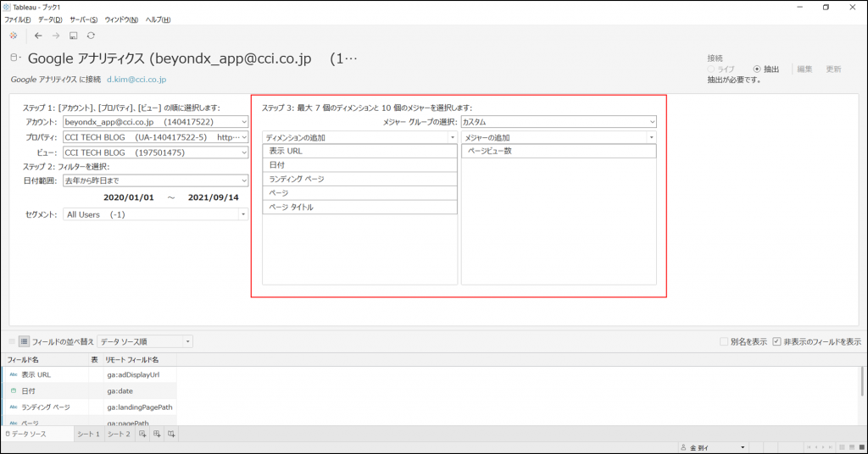This screenshot has height=454, width=868.
Task: Click the user icon in the status bar
Action: 684,447
